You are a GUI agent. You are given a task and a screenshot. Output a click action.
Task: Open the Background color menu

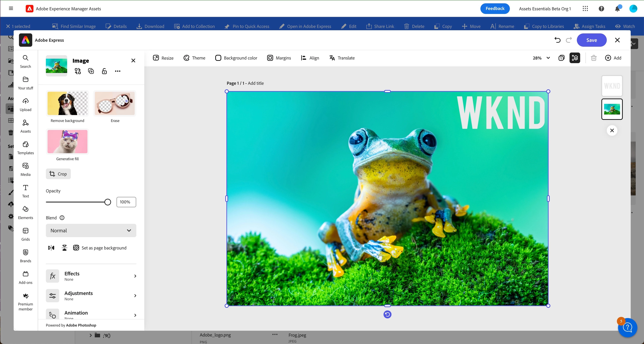point(236,58)
